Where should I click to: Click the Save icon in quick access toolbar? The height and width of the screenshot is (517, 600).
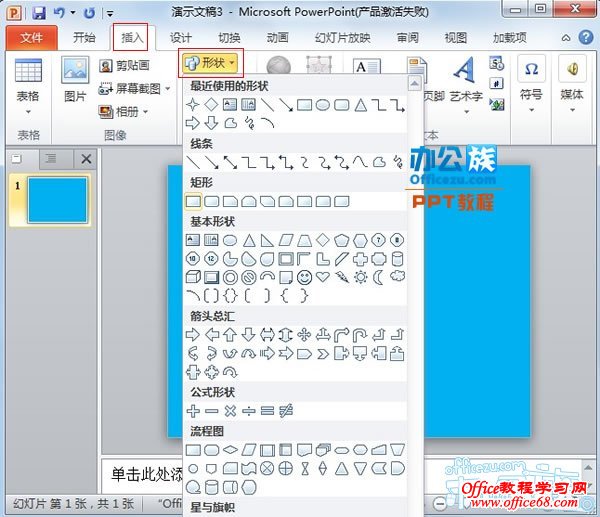(39, 13)
